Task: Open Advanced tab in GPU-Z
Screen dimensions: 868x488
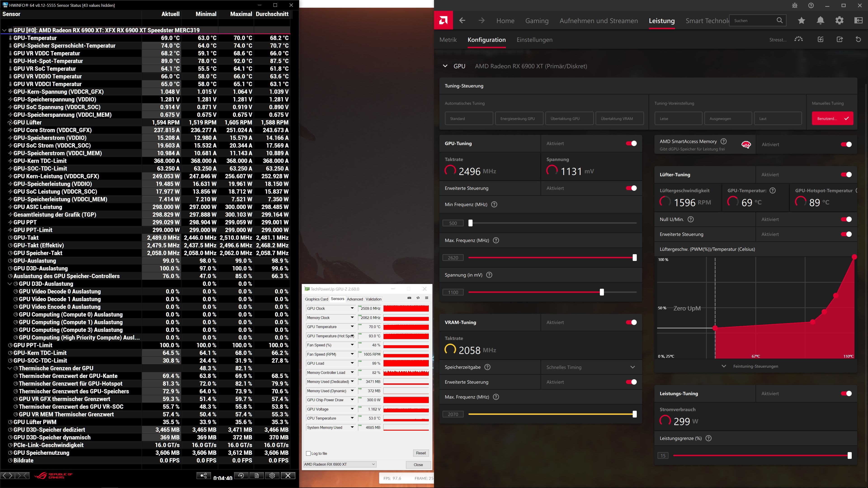Action: tap(355, 299)
